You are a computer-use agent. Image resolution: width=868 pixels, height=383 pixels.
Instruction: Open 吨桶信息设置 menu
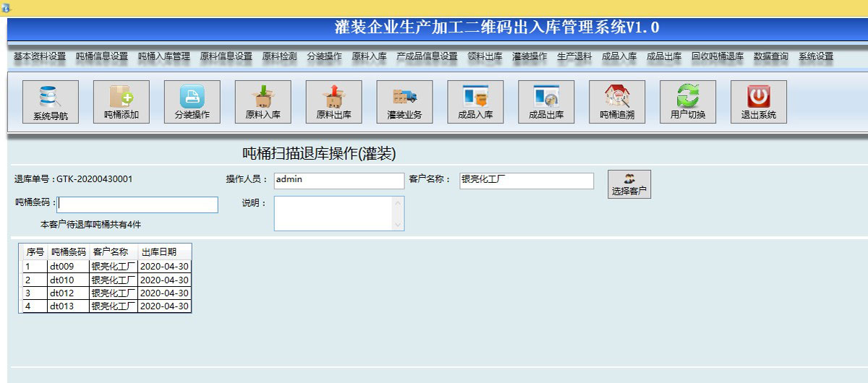102,56
